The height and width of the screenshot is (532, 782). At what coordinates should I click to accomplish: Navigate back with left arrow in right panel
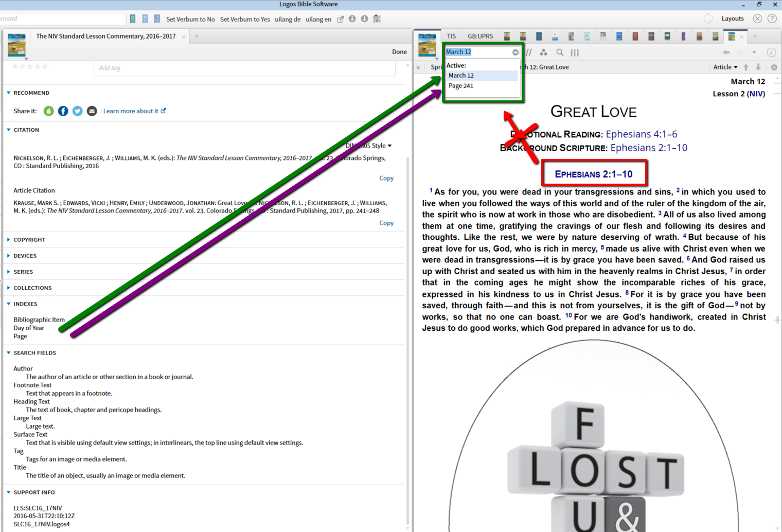coord(726,52)
